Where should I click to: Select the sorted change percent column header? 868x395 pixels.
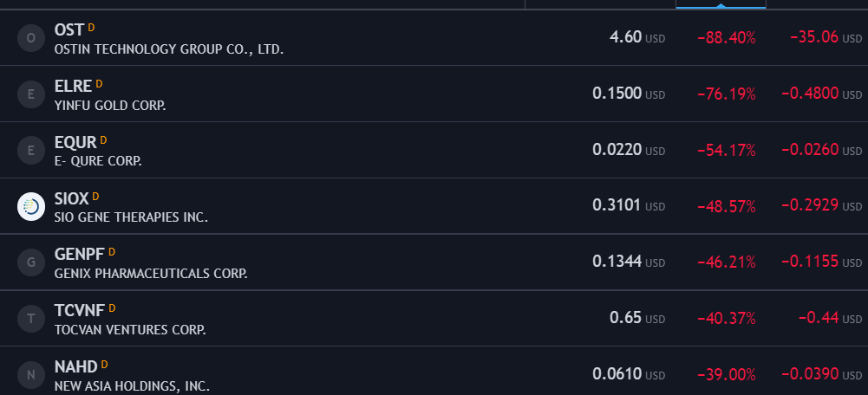coord(721,4)
